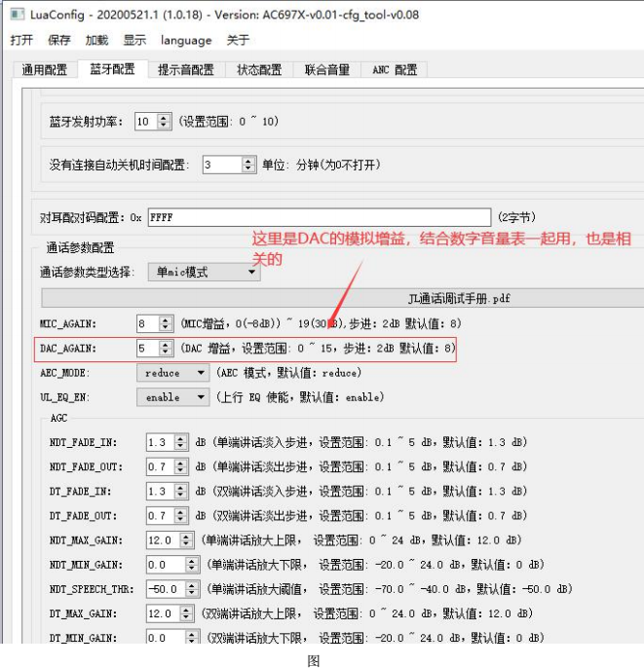Adjust the 自动关机时间 spinner arrows

pos(248,165)
